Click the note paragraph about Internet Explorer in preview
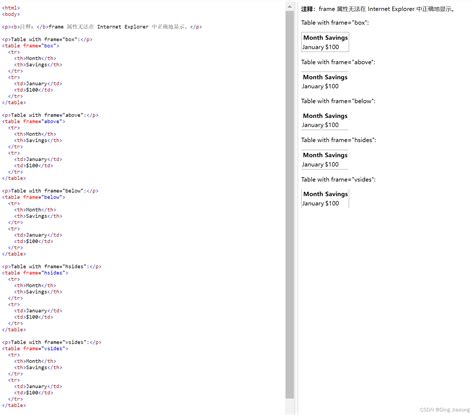The image size is (474, 415). (x=378, y=9)
